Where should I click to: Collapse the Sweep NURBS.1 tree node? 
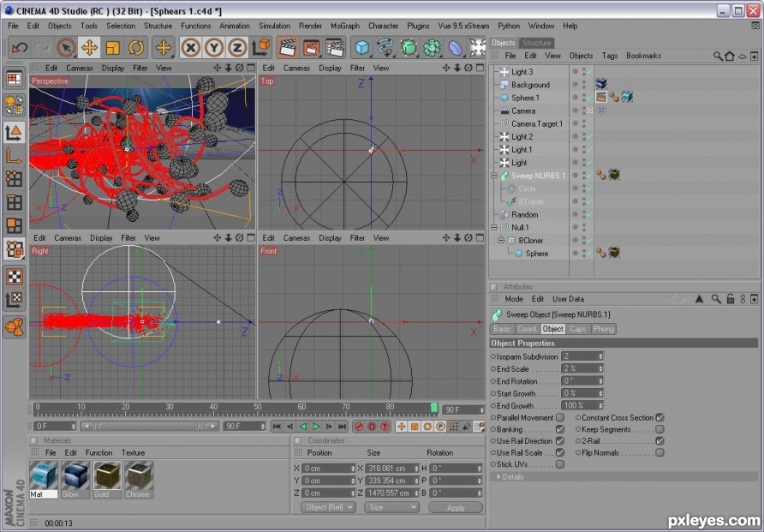click(x=494, y=176)
